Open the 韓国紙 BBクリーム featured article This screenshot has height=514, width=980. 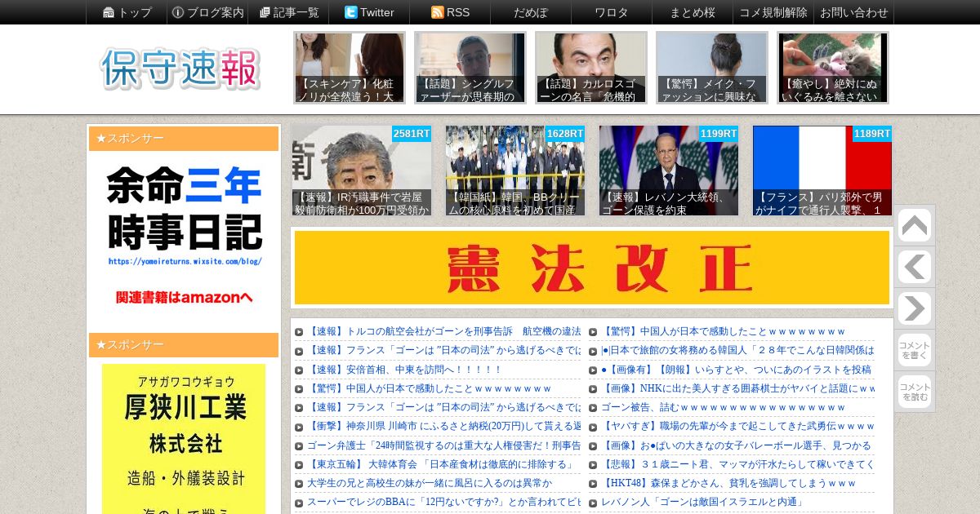tap(515, 171)
